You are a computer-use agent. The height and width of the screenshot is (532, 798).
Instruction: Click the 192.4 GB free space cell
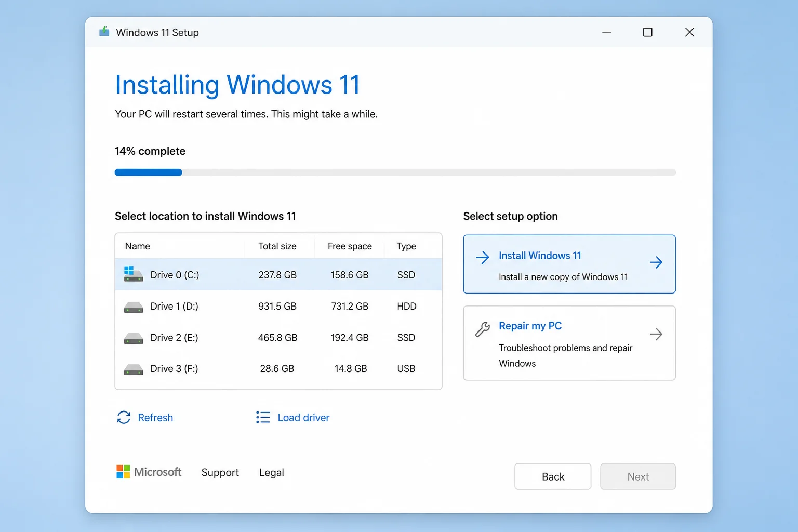click(350, 337)
